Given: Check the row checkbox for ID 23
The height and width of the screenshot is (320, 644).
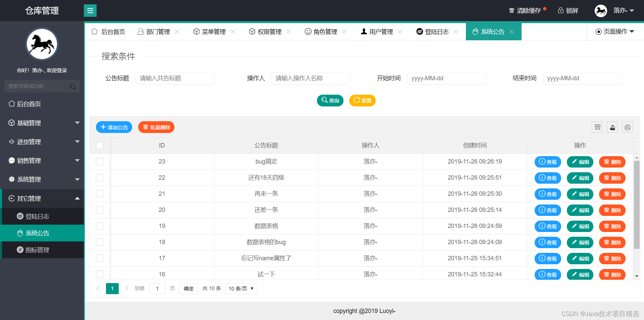Looking at the screenshot, I should point(100,162).
